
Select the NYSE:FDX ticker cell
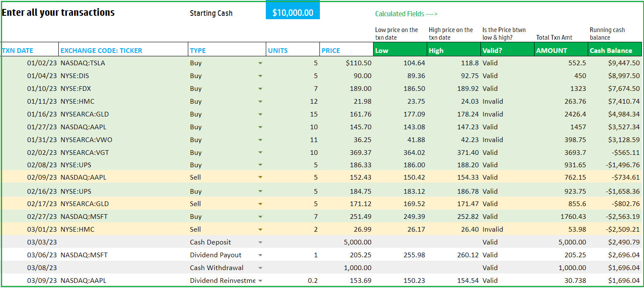tap(123, 89)
